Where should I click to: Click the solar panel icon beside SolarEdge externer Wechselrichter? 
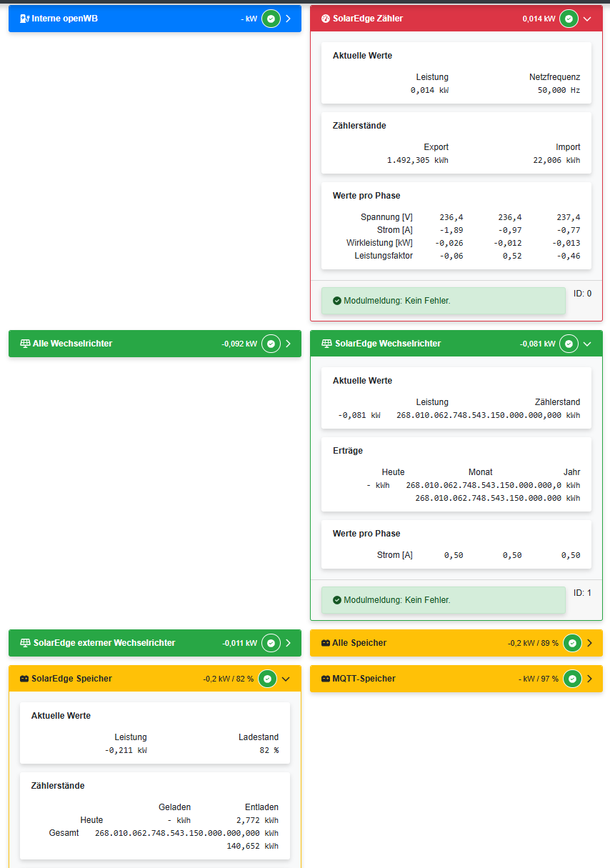[25, 643]
